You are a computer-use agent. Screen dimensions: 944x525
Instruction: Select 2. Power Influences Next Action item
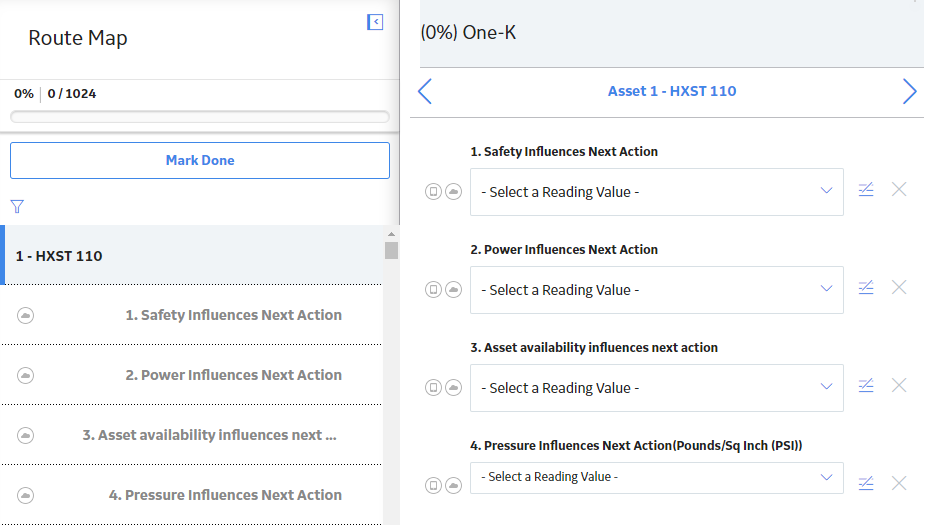(191, 375)
